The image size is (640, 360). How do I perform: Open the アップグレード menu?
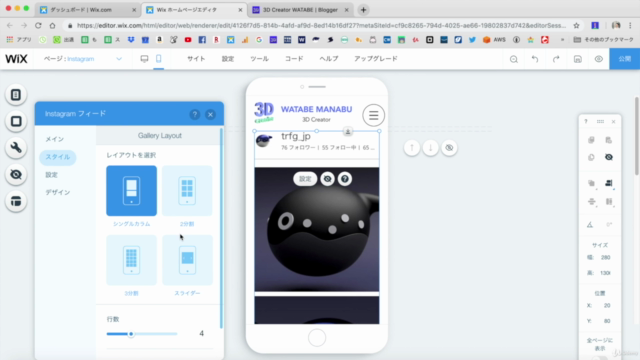(376, 59)
